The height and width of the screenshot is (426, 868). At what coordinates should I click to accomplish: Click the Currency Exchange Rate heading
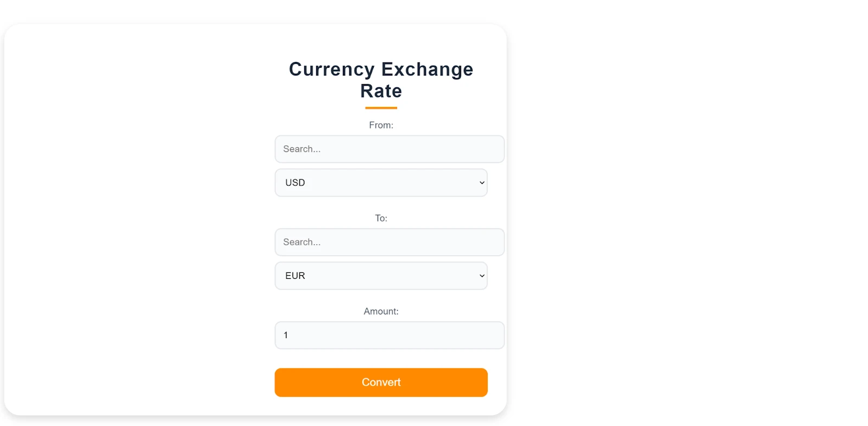coord(381,80)
